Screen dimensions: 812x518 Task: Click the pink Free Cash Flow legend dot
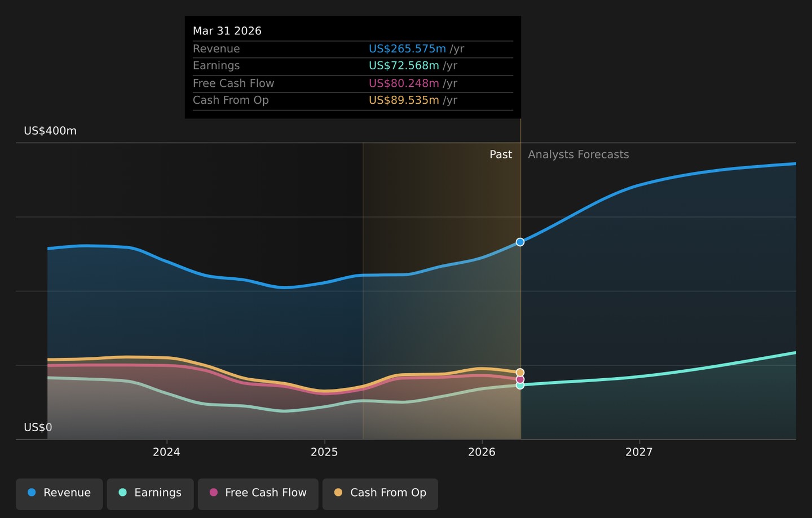[x=213, y=493]
